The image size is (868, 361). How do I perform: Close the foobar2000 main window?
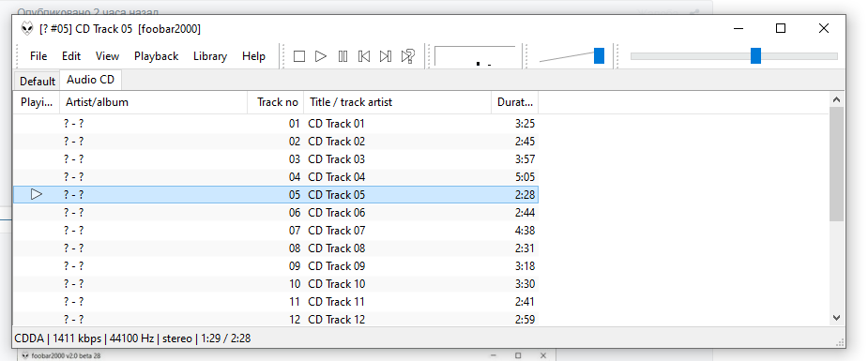click(x=824, y=28)
